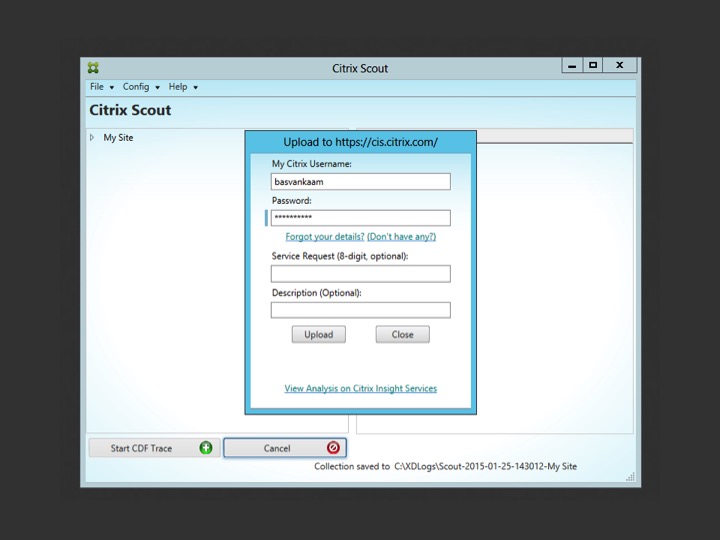Maximize the Citrix Scout window
This screenshot has height=540, width=720.
pyautogui.click(x=593, y=65)
